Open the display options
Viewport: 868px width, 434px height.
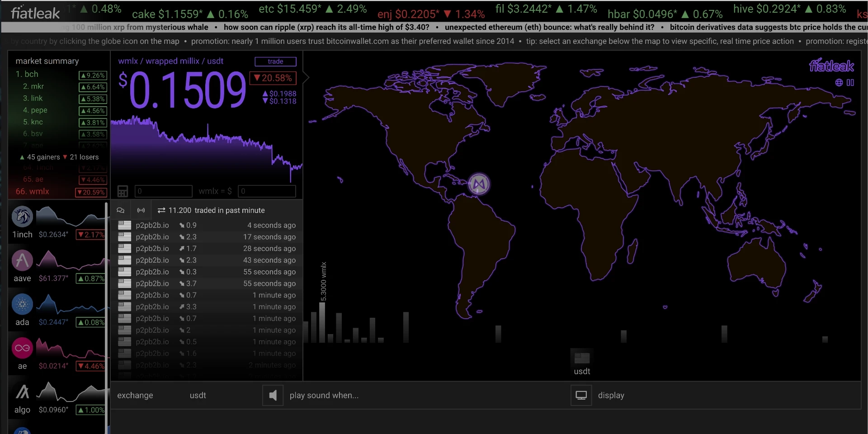pyautogui.click(x=611, y=396)
